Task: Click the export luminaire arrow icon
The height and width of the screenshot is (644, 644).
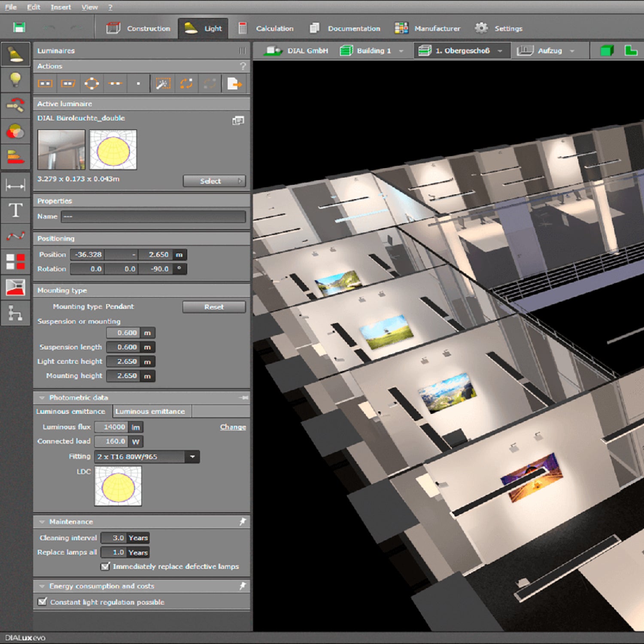Action: pos(234,84)
